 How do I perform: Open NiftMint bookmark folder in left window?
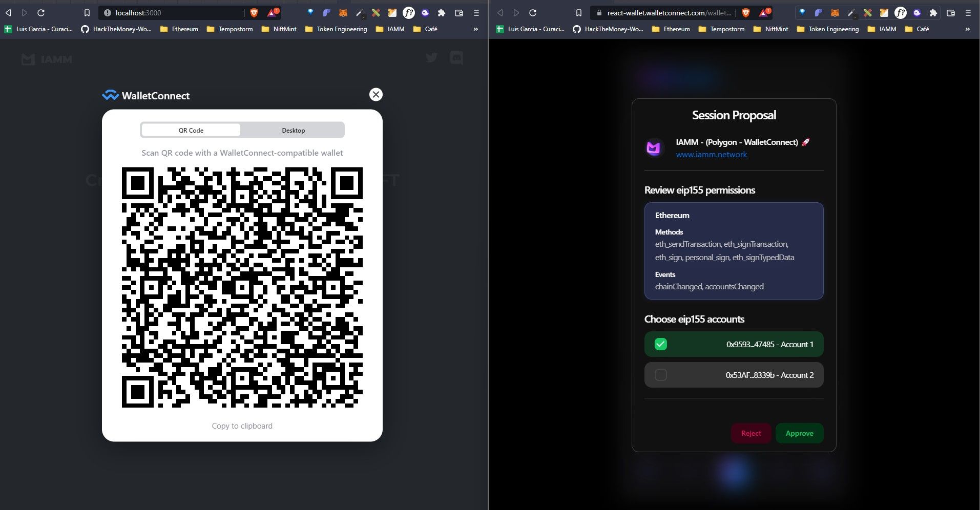pyautogui.click(x=279, y=29)
